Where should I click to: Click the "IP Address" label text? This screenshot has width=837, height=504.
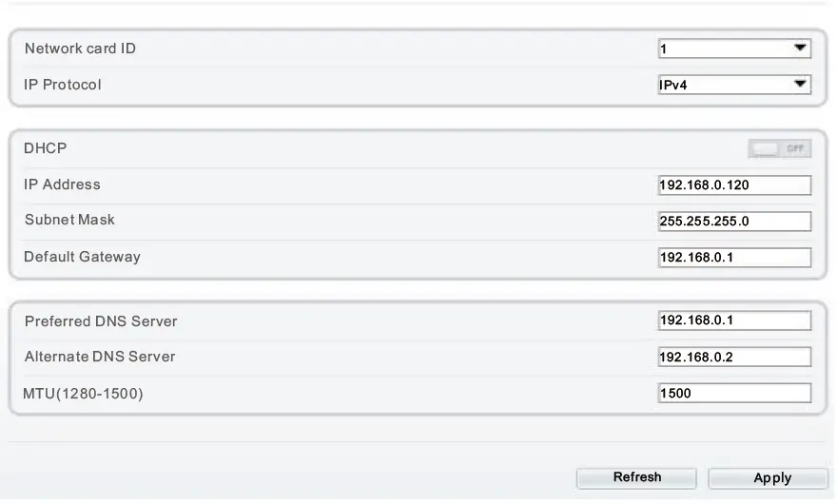(x=62, y=184)
